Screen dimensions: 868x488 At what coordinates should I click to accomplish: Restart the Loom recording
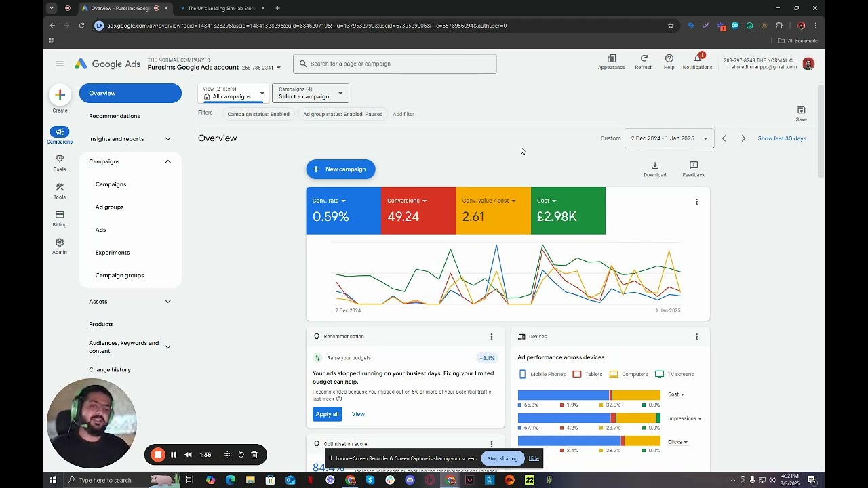(241, 455)
